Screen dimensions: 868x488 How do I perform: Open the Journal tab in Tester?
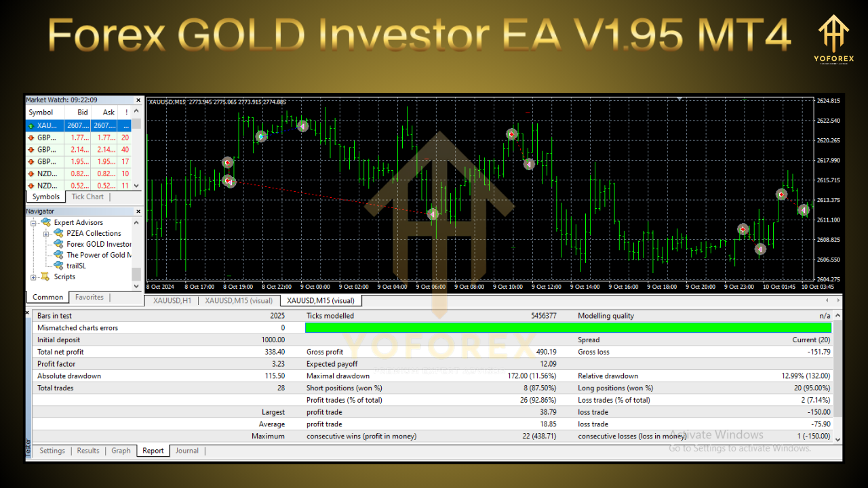(187, 451)
